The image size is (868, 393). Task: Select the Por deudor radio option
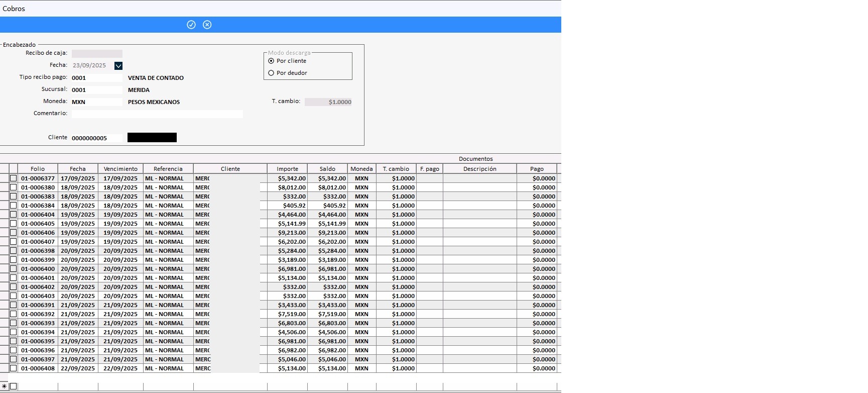tap(272, 73)
